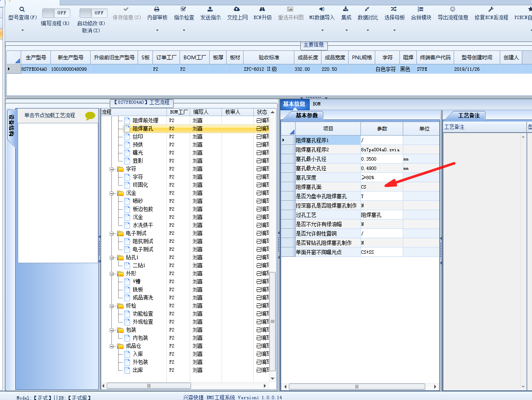
Task: Click the parameters panel horizontal scrollbar
Action: click(x=357, y=386)
